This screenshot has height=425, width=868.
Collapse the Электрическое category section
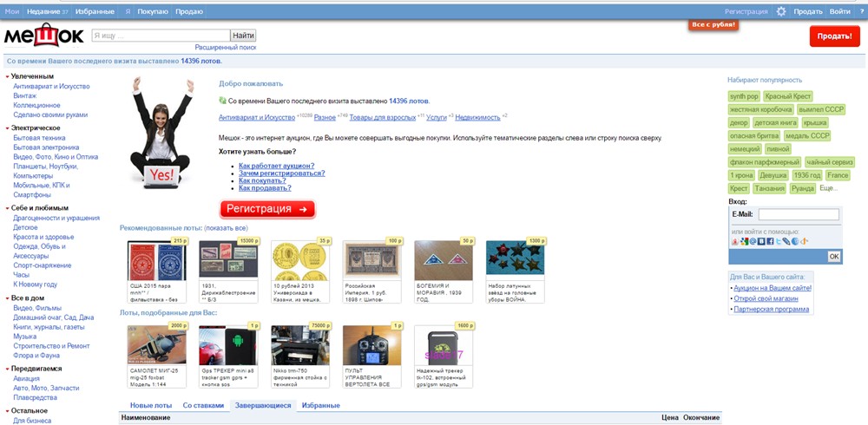(8, 127)
